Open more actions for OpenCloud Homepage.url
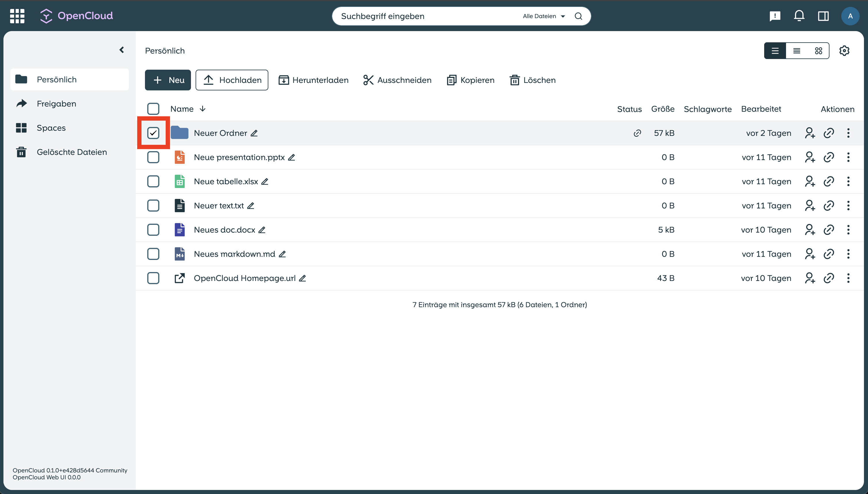Viewport: 868px width, 494px height. point(848,278)
